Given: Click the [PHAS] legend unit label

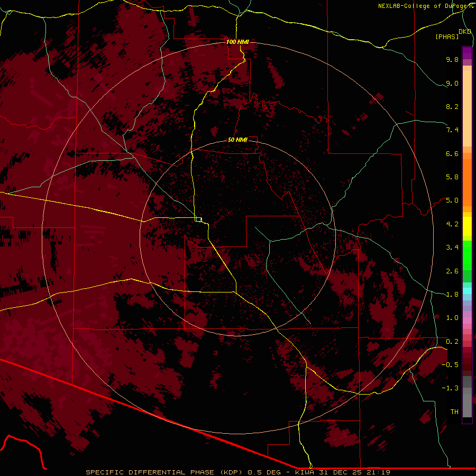Looking at the screenshot, I should coord(447,36).
